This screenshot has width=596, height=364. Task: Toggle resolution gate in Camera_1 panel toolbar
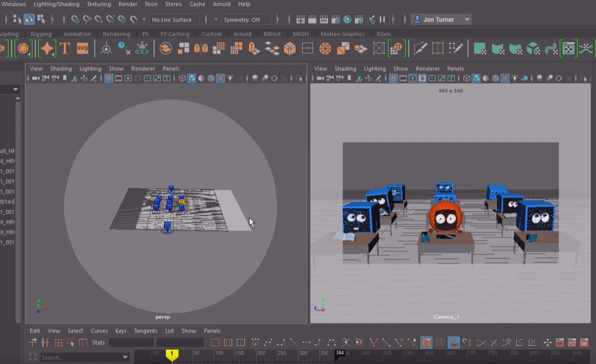coord(413,78)
